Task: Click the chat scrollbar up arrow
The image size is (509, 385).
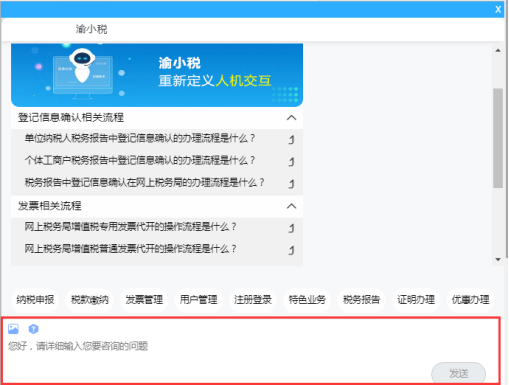Action: click(x=498, y=50)
